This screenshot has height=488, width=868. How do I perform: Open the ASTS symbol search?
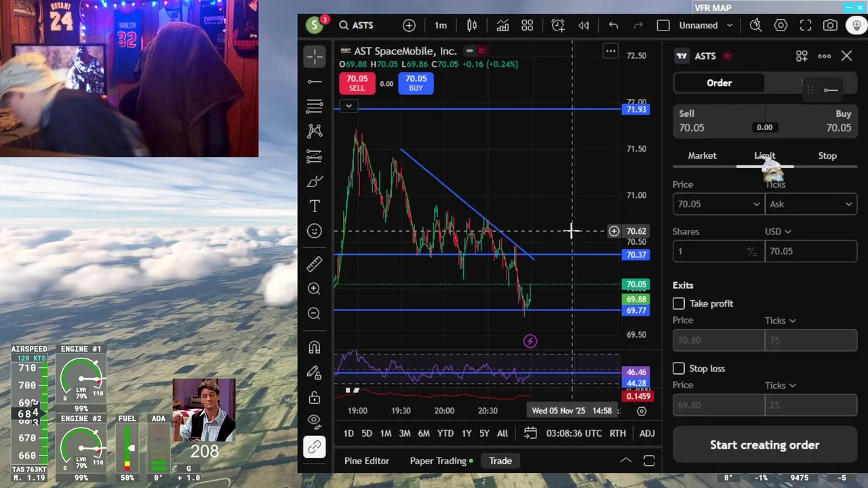tap(357, 25)
